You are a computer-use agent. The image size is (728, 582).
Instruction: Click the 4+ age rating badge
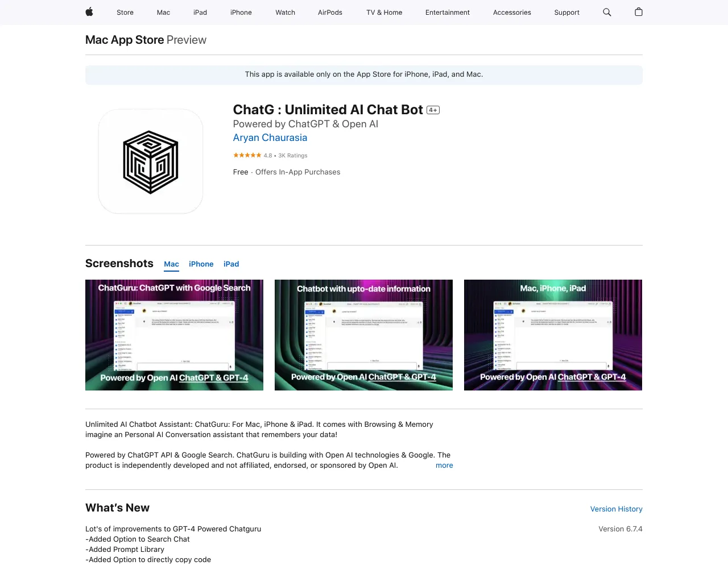click(x=433, y=110)
